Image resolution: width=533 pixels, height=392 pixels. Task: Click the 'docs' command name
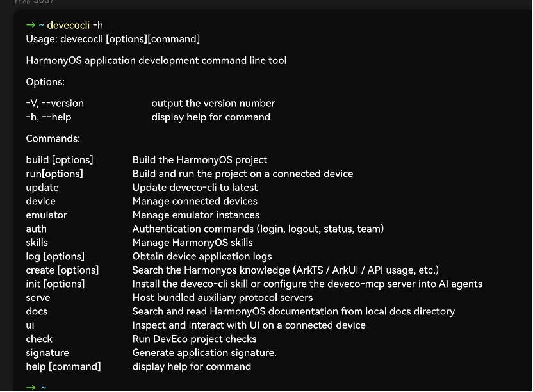pos(37,311)
